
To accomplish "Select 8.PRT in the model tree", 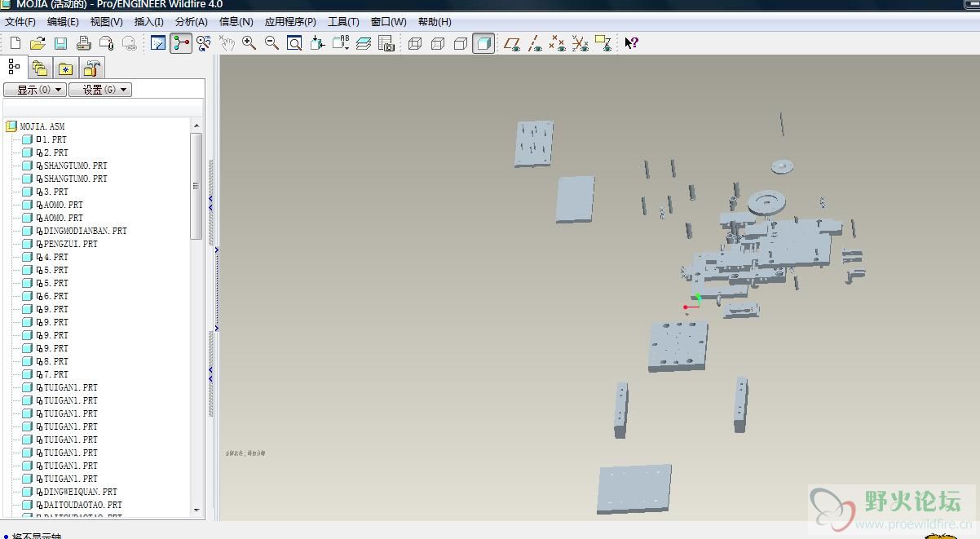I will pos(56,361).
